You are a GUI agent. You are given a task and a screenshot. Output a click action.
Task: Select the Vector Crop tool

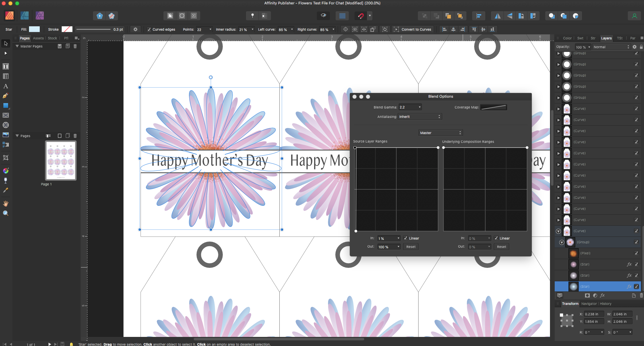6,158
